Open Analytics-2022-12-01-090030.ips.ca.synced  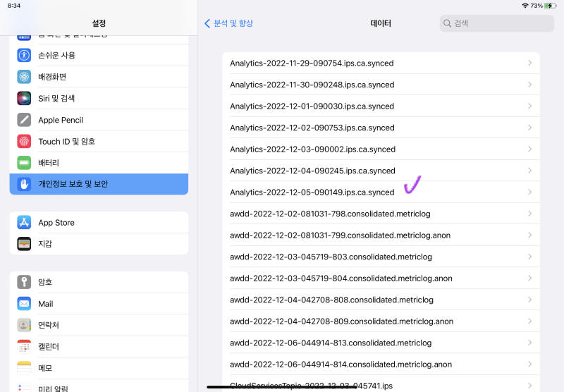click(x=381, y=106)
